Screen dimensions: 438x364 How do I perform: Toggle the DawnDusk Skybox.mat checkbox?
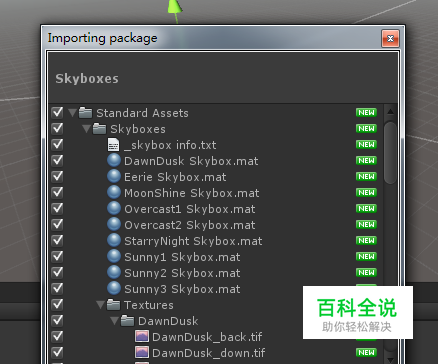(57, 160)
